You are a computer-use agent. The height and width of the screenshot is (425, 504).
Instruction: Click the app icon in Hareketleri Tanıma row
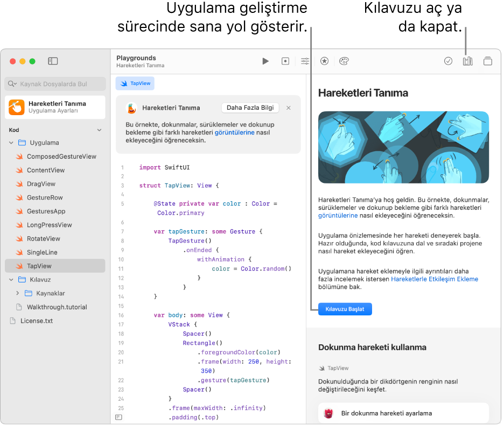16,107
